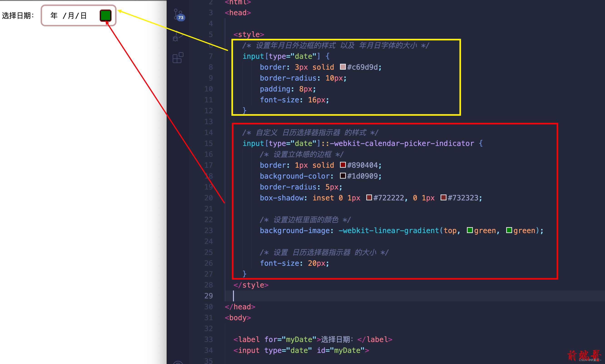The width and height of the screenshot is (605, 364).
Task: Click the <style> opening tag on line 5
Action: [x=249, y=34]
